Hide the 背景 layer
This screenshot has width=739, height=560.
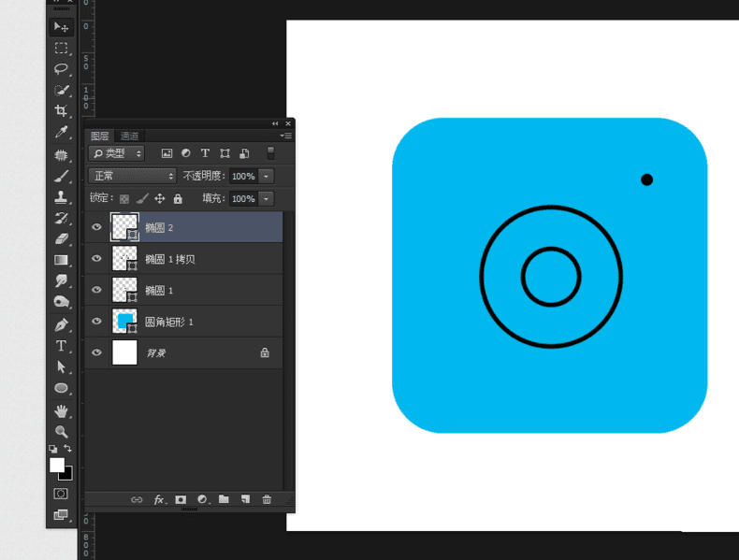tap(96, 352)
